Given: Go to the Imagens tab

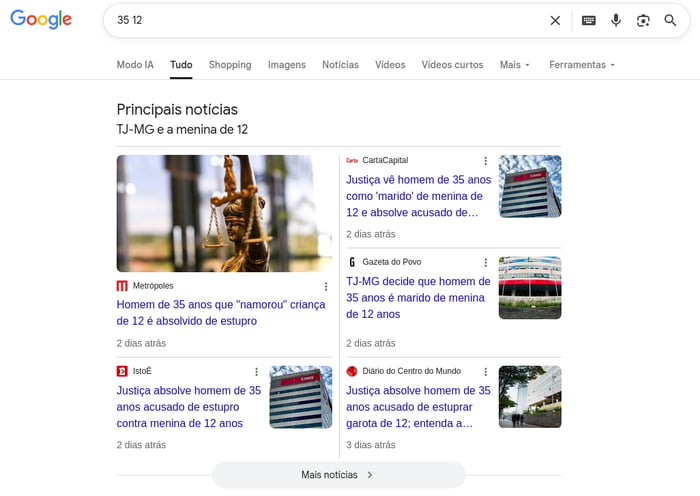Looking at the screenshot, I should click(x=287, y=65).
